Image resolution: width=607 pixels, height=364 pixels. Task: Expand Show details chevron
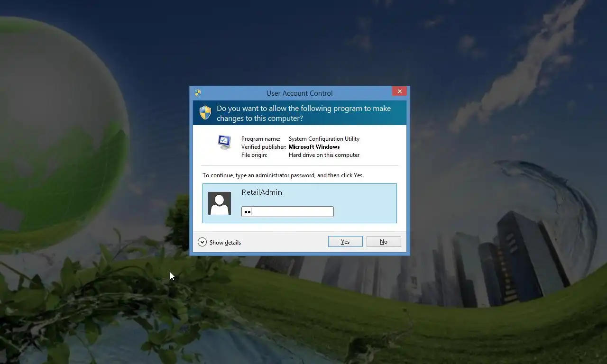[202, 242]
